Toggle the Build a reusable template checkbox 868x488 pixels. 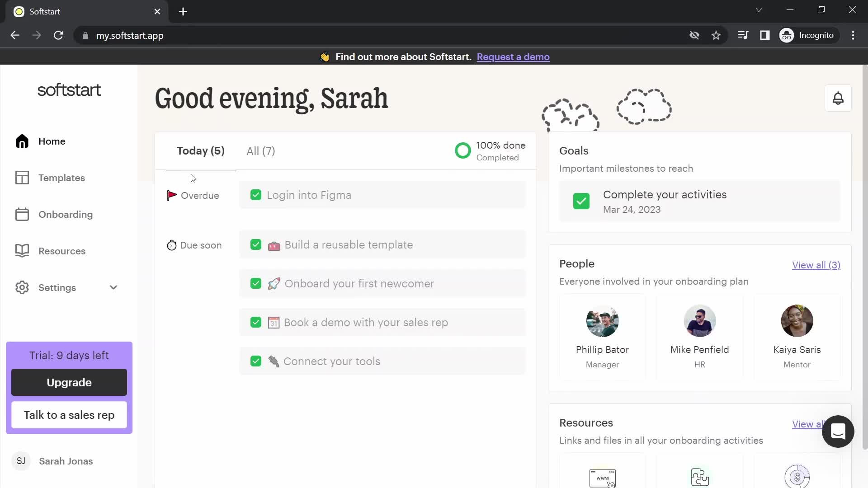coord(256,244)
